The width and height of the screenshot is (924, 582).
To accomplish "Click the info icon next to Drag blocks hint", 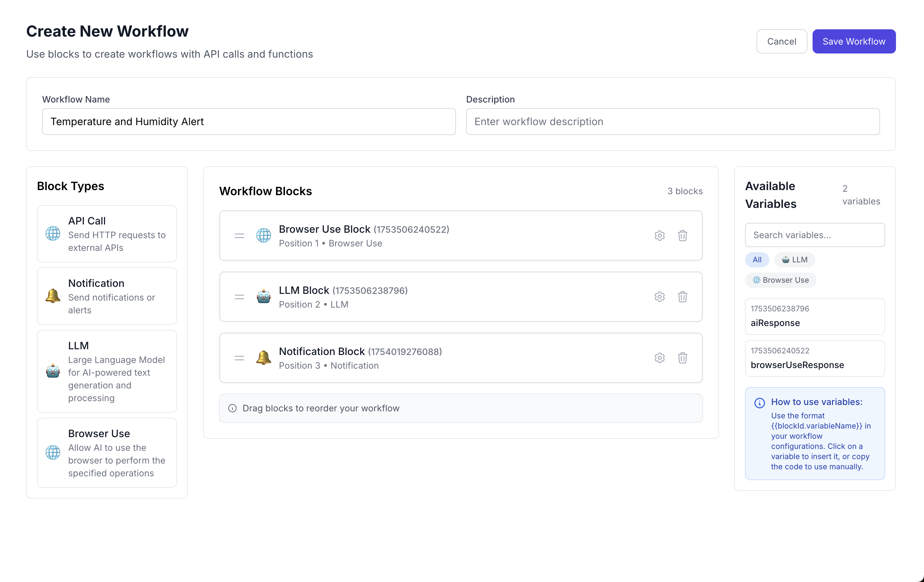I will coord(232,408).
